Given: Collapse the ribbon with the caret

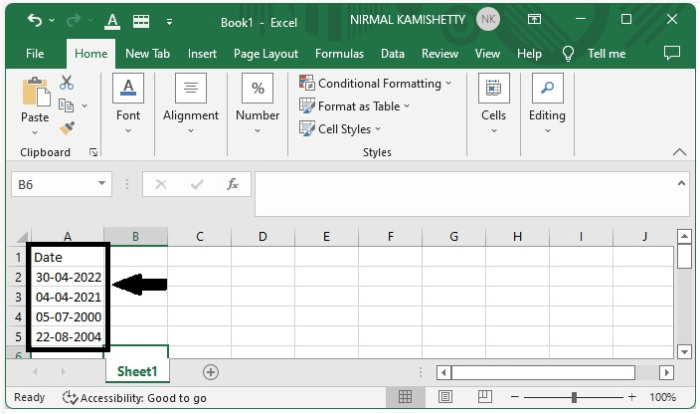Looking at the screenshot, I should 679,152.
